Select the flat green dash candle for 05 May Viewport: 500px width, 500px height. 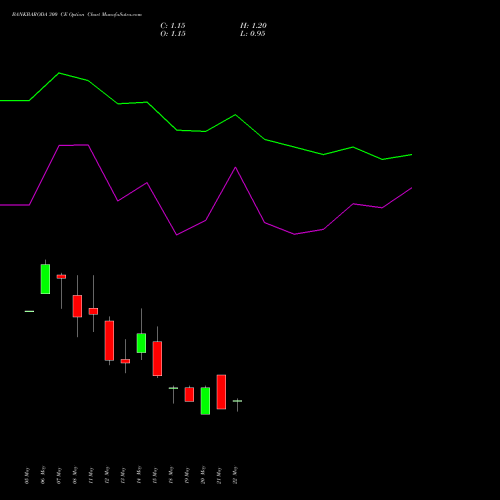(x=29, y=311)
